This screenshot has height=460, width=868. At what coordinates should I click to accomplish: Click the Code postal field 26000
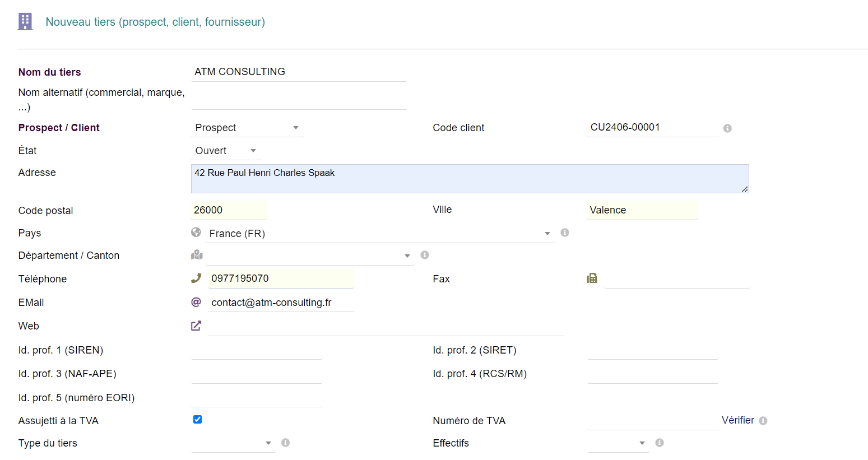pos(229,210)
